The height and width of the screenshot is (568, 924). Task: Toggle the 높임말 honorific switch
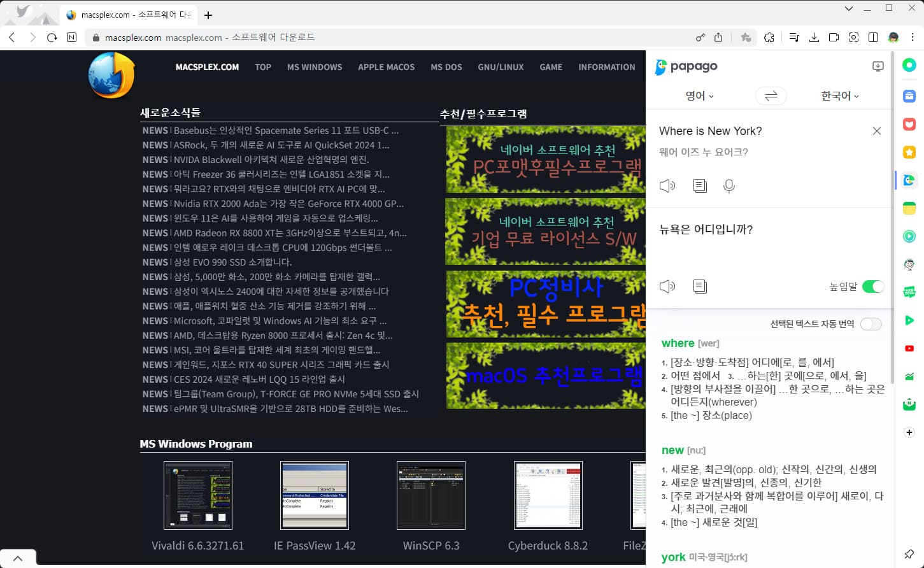pyautogui.click(x=873, y=287)
